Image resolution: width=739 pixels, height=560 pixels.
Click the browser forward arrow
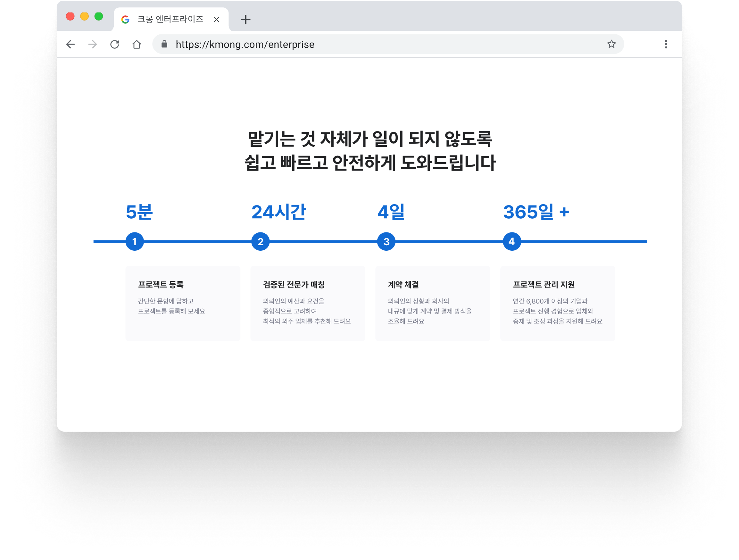92,44
